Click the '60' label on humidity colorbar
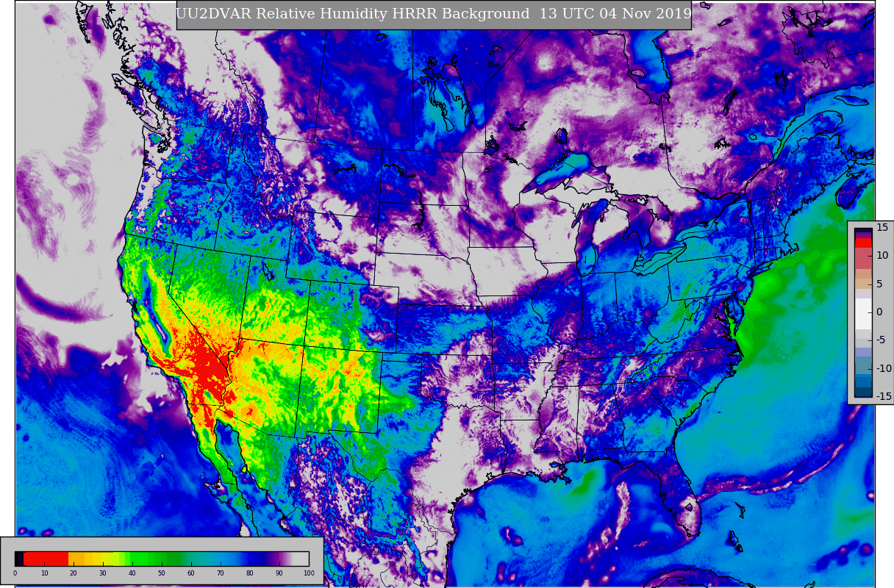This screenshot has width=894, height=588. [191, 573]
